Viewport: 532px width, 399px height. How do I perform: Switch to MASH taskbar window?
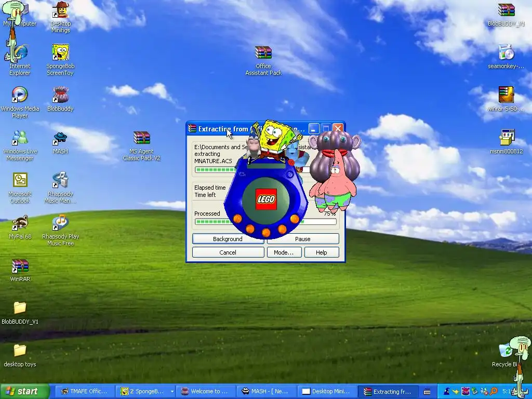[x=265, y=391]
